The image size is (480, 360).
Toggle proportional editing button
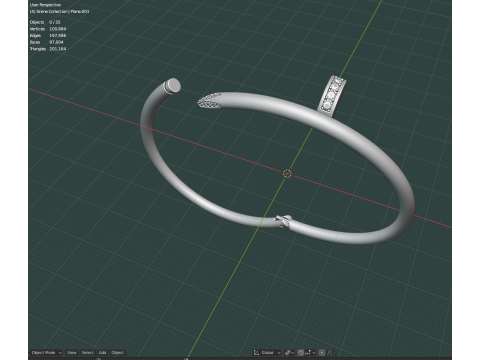tap(322, 353)
